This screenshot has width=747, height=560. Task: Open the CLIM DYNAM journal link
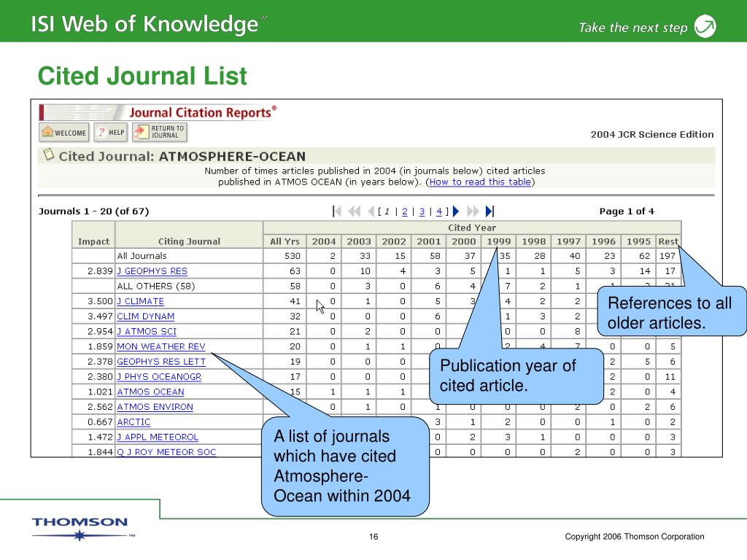pyautogui.click(x=146, y=316)
